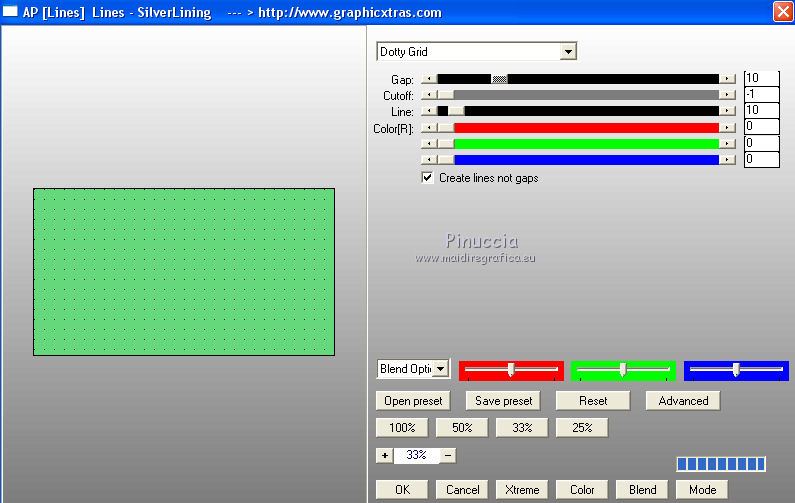Image resolution: width=795 pixels, height=503 pixels.
Task: Click the green dotted preview image
Action: tap(184, 272)
